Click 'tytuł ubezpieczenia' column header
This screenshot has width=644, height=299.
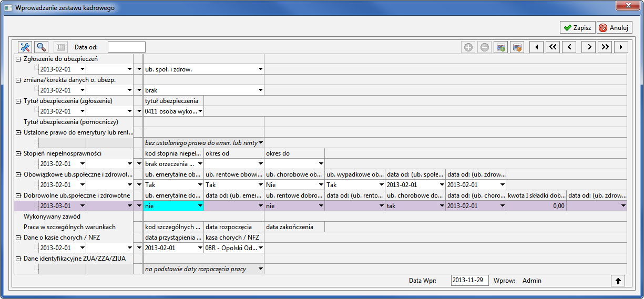tap(173, 101)
